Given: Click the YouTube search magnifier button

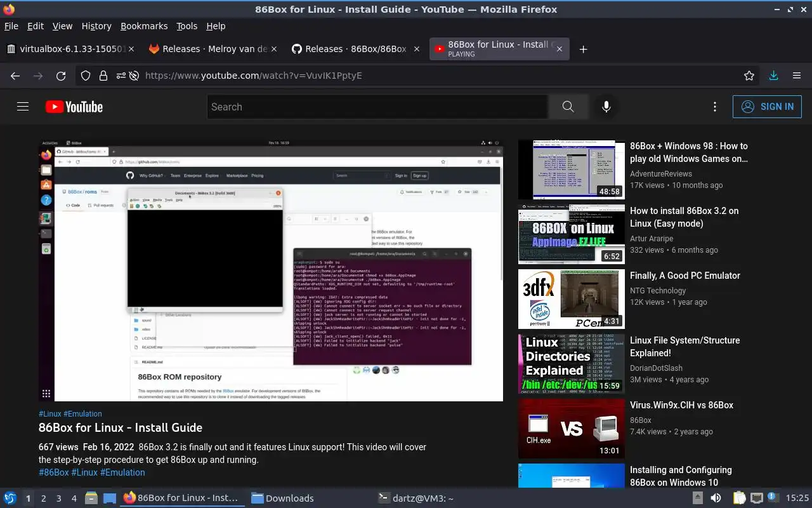Looking at the screenshot, I should [568, 107].
